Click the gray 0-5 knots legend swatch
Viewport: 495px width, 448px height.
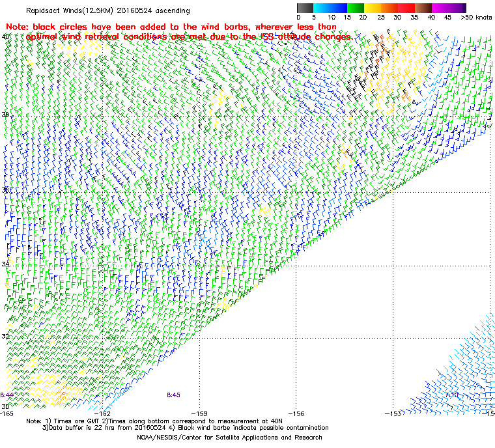[305, 8]
